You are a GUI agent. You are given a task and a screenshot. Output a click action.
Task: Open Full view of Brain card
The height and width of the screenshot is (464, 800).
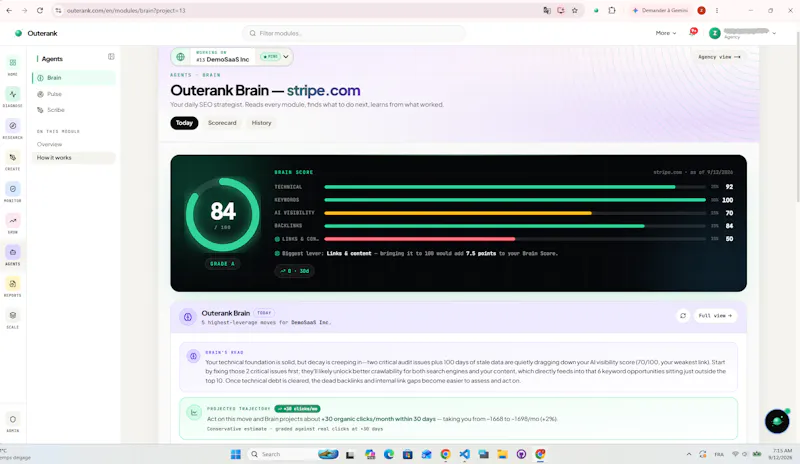715,316
